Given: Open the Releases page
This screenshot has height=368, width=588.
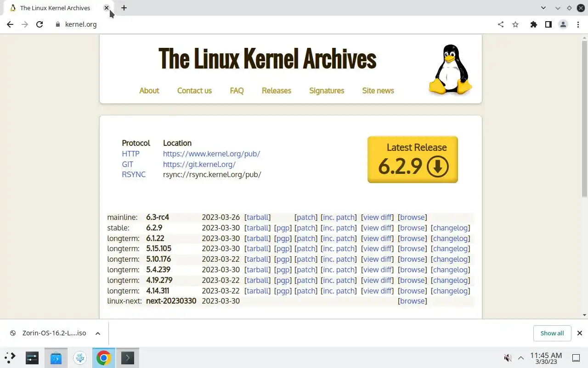Looking at the screenshot, I should (x=277, y=91).
